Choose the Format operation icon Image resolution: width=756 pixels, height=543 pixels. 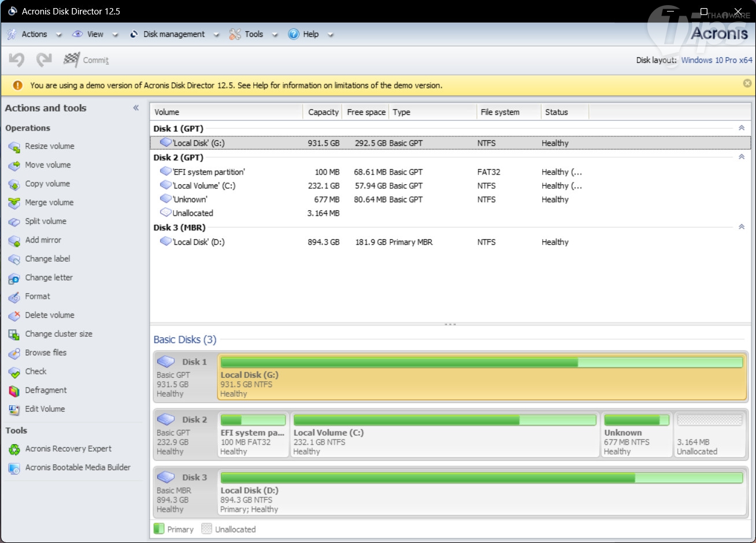(x=14, y=297)
